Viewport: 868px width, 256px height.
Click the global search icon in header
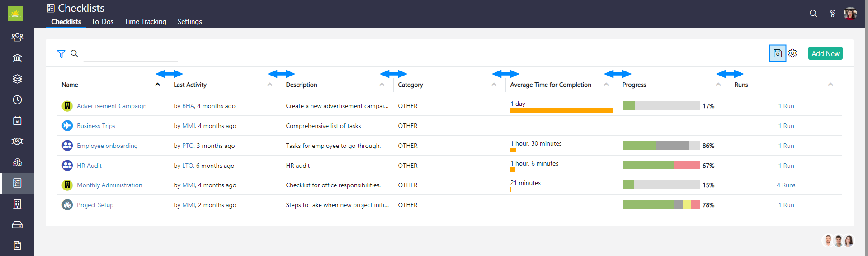tap(813, 14)
